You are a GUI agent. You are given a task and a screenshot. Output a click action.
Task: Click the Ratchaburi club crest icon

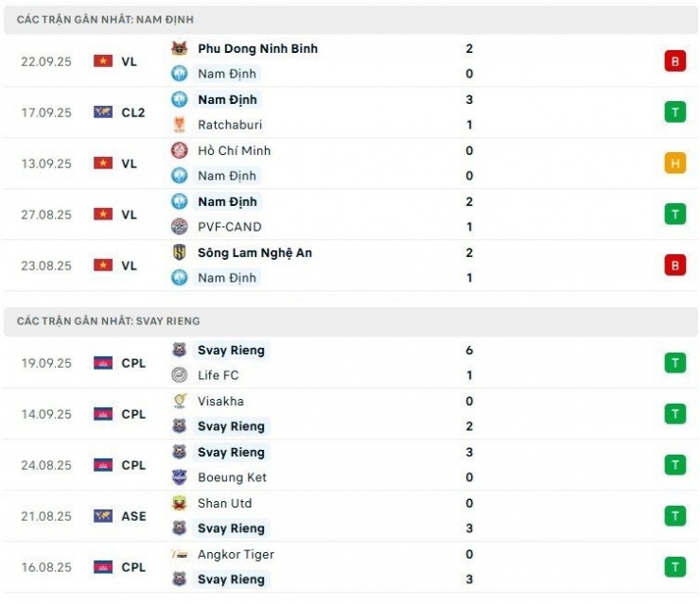(179, 125)
